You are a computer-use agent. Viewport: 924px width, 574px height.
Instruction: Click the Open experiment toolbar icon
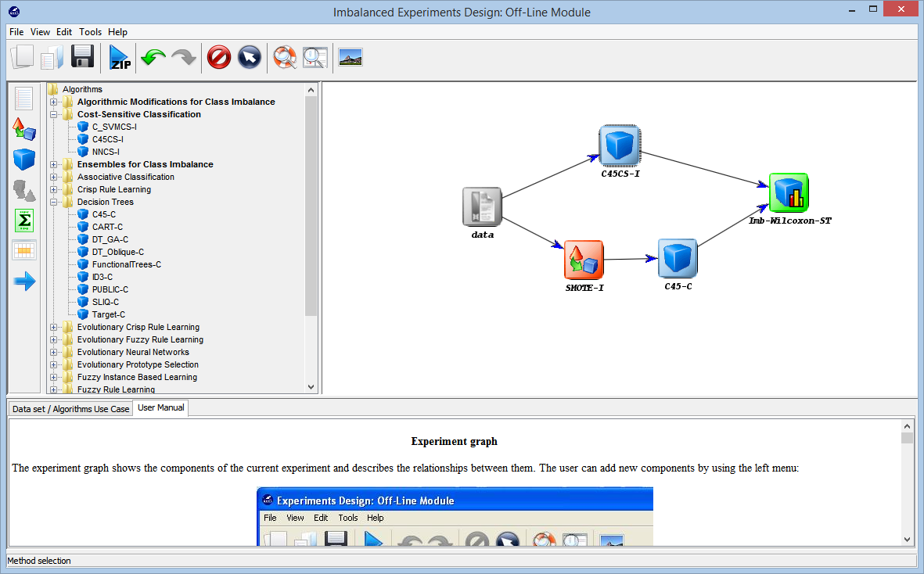52,57
